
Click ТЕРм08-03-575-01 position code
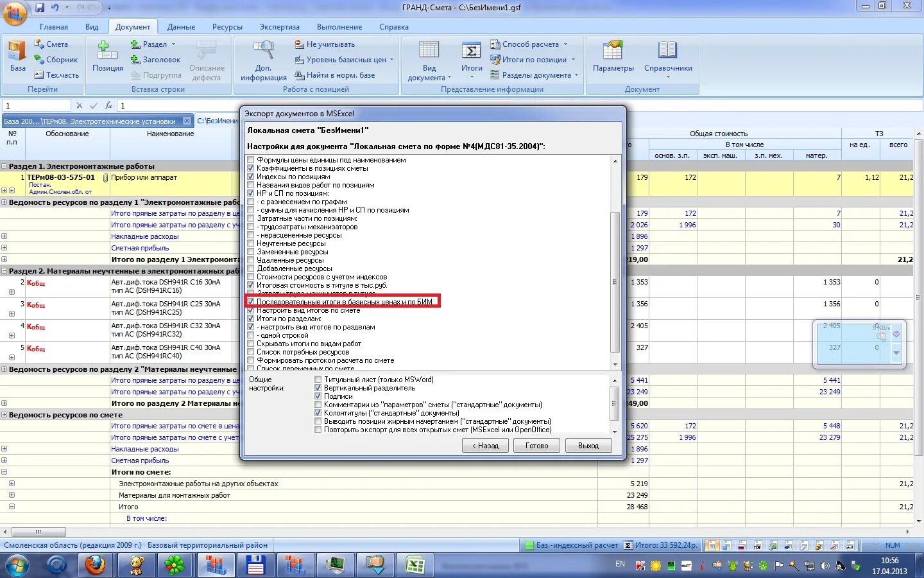61,177
